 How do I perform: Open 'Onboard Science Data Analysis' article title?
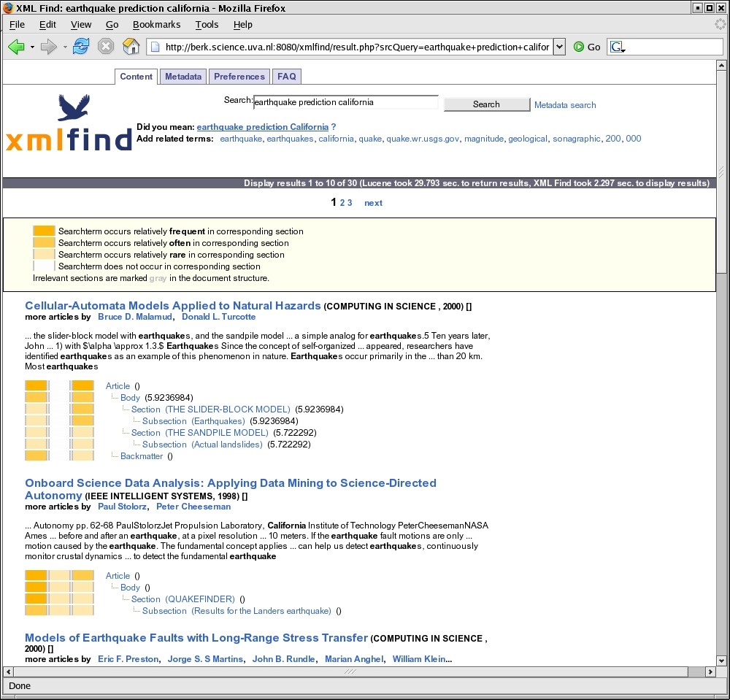tap(231, 489)
